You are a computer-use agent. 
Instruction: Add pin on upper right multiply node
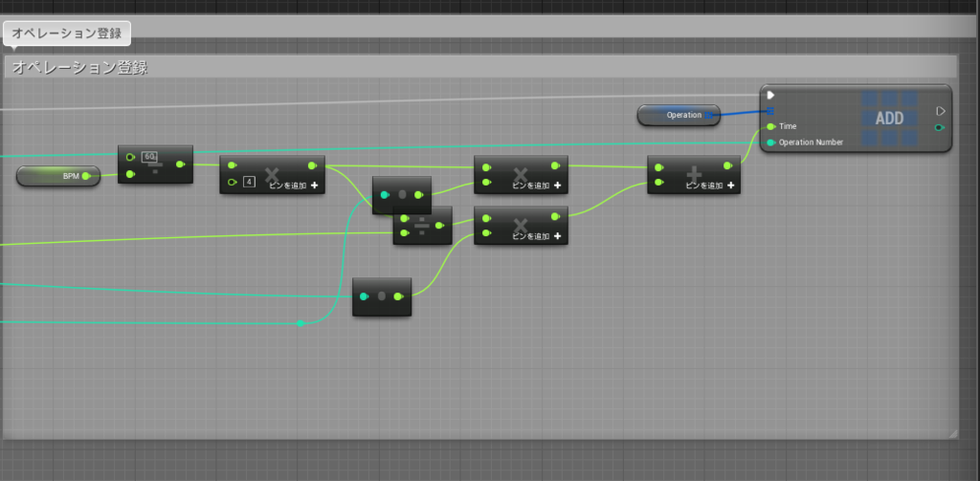536,186
